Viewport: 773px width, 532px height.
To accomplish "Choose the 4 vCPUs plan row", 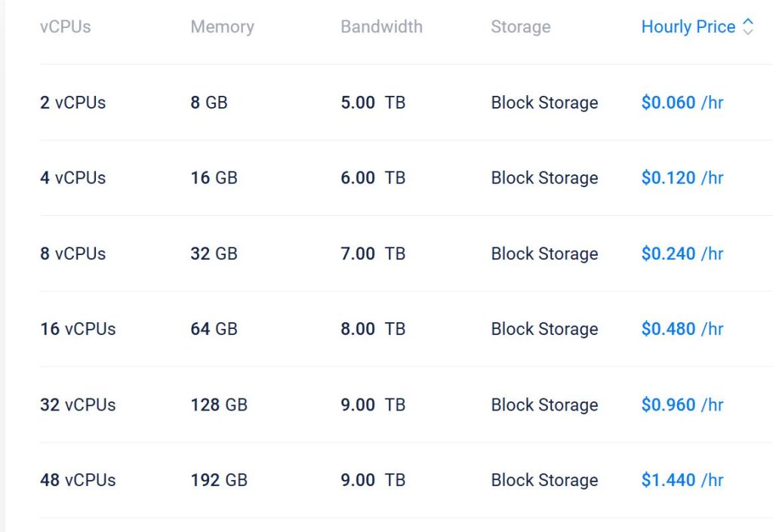I will pyautogui.click(x=72, y=178).
